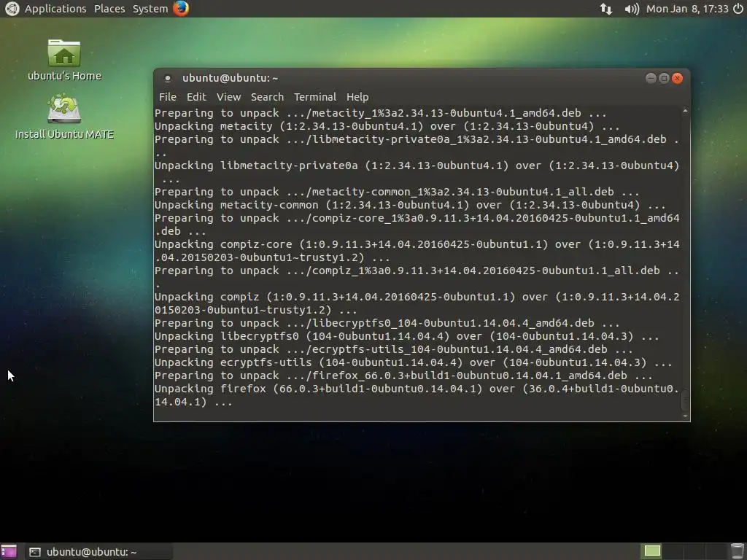Click the 'Unpacking firefox (66.0.3+build1' line
Viewport: 747px width, 560px height.
[417, 395]
